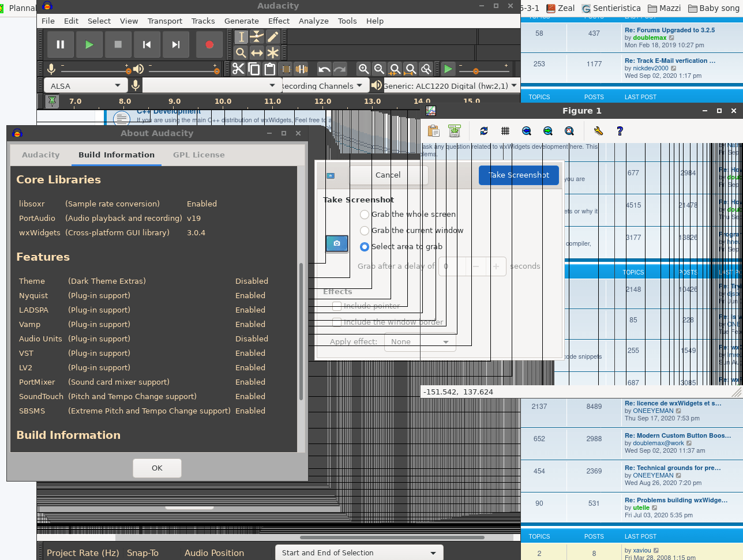Tick the 'Include pointer' checkbox
The image size is (743, 560).
pos(337,306)
